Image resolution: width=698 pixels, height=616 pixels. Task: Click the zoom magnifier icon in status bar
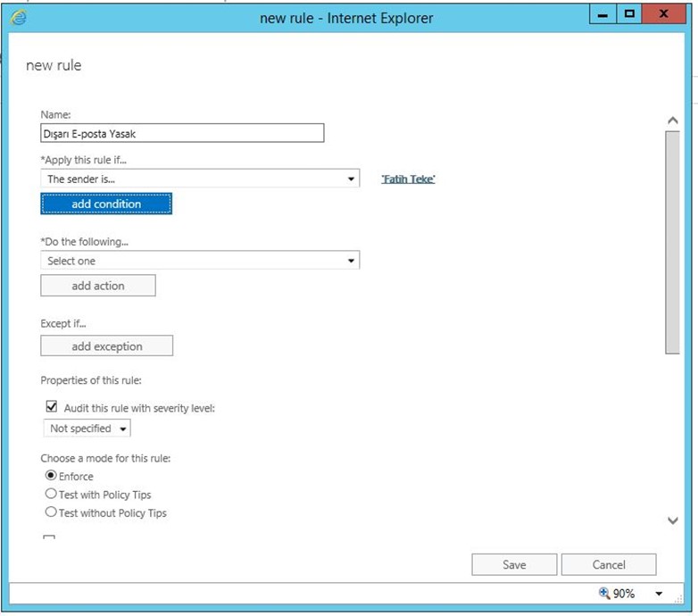[604, 593]
